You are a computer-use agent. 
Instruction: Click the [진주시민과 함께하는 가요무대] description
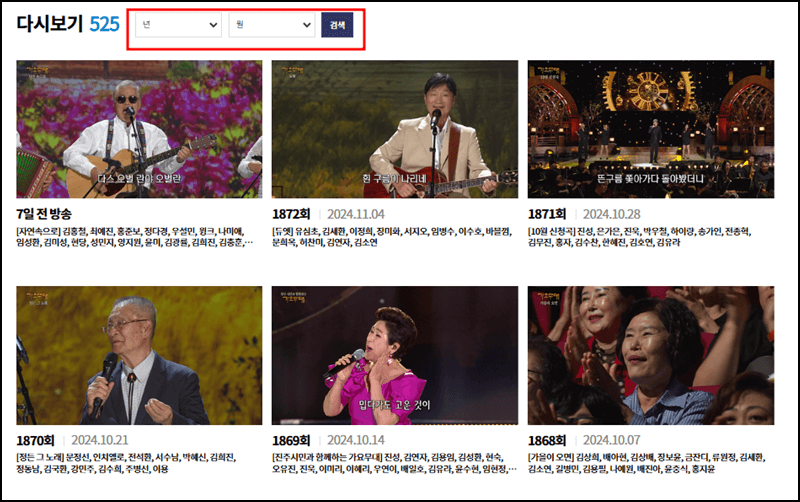pyautogui.click(x=394, y=463)
